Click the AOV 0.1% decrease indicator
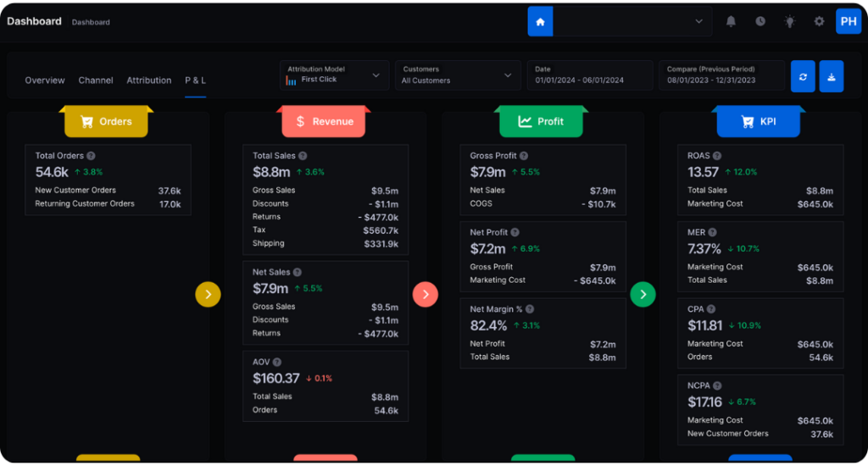The height and width of the screenshot is (466, 868). tap(319, 379)
